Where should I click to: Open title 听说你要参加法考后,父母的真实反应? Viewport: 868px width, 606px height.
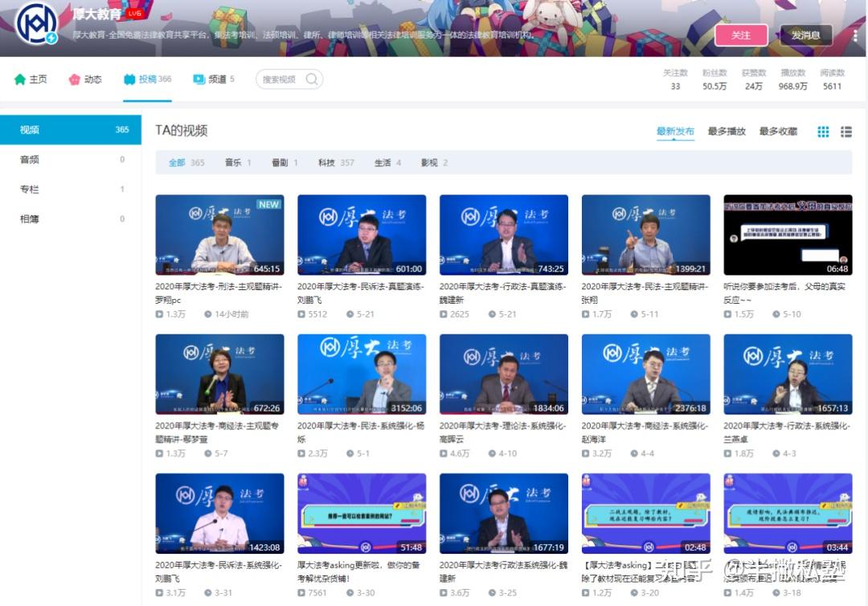(x=785, y=293)
